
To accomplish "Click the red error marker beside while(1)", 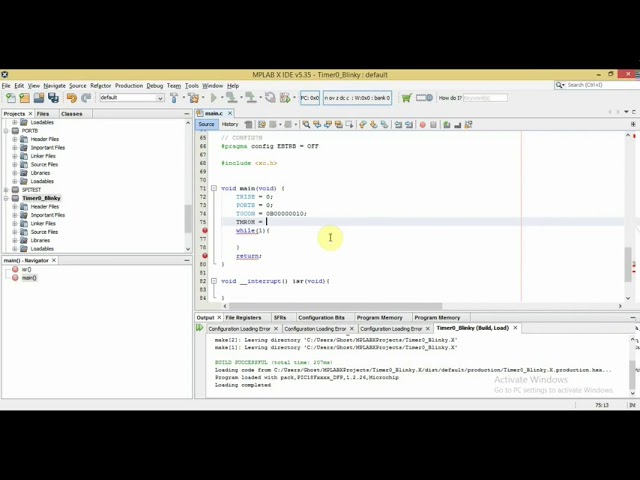I will point(205,231).
